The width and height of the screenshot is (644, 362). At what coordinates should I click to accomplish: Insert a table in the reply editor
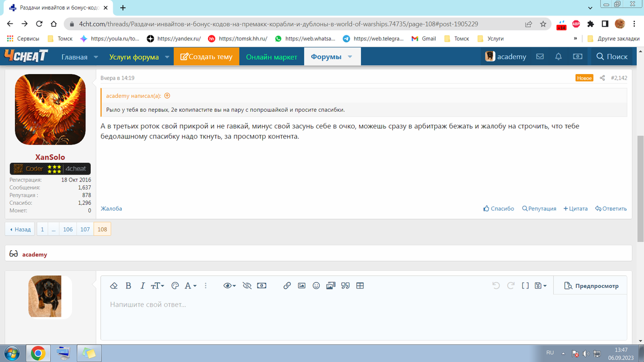click(x=360, y=286)
